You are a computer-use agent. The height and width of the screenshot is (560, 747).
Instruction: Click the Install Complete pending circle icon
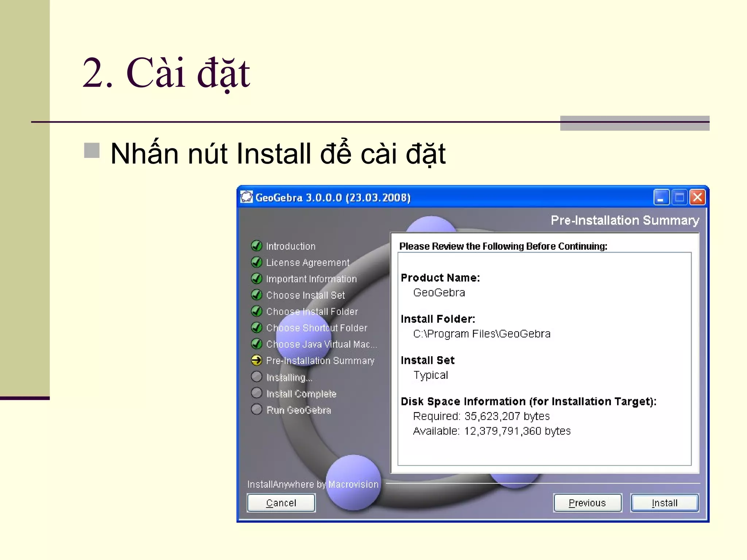[257, 393]
